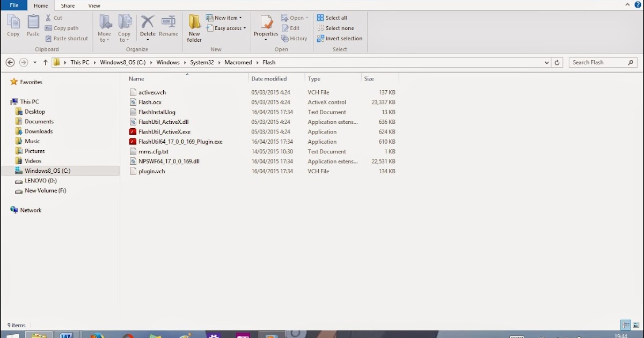Switch to the Home ribbon tab
Image resolution: width=644 pixels, height=338 pixels.
pyautogui.click(x=41, y=5)
